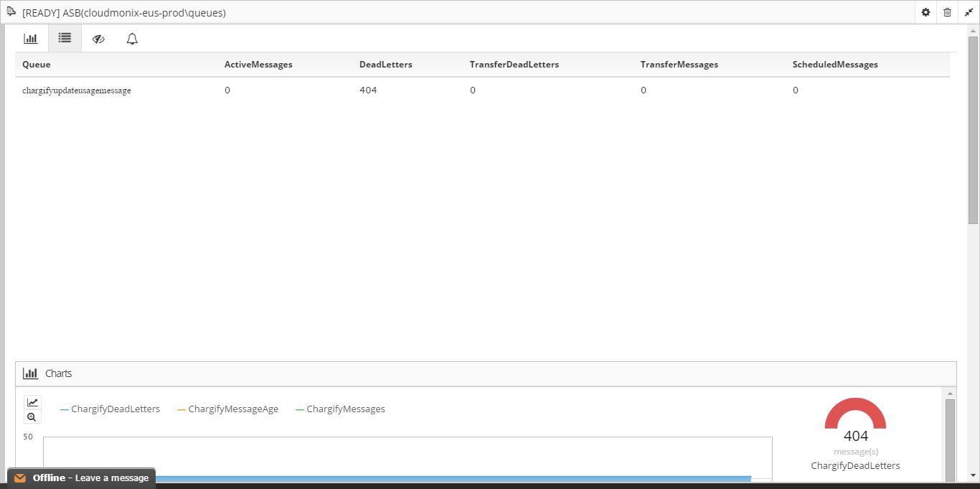Sort by TransferMessages column header
Image resolution: width=980 pixels, height=489 pixels.
coord(679,65)
